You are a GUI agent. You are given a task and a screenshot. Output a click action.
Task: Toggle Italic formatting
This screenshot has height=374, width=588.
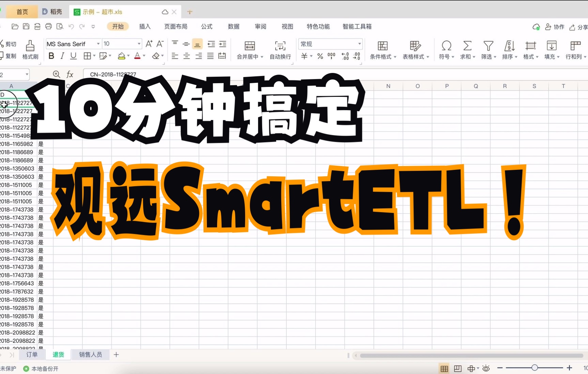[x=62, y=56]
